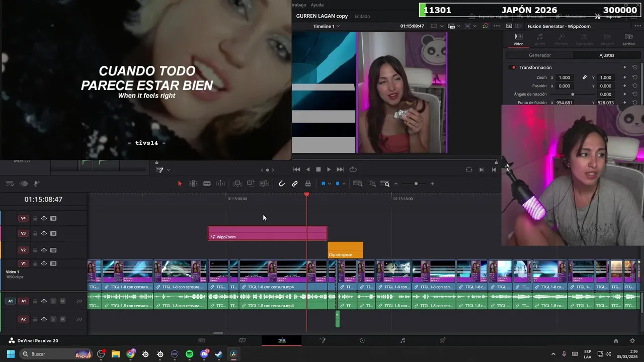This screenshot has width=644, height=362.
Task: Switch to the Ajustes sub-tab
Action: [x=607, y=55]
